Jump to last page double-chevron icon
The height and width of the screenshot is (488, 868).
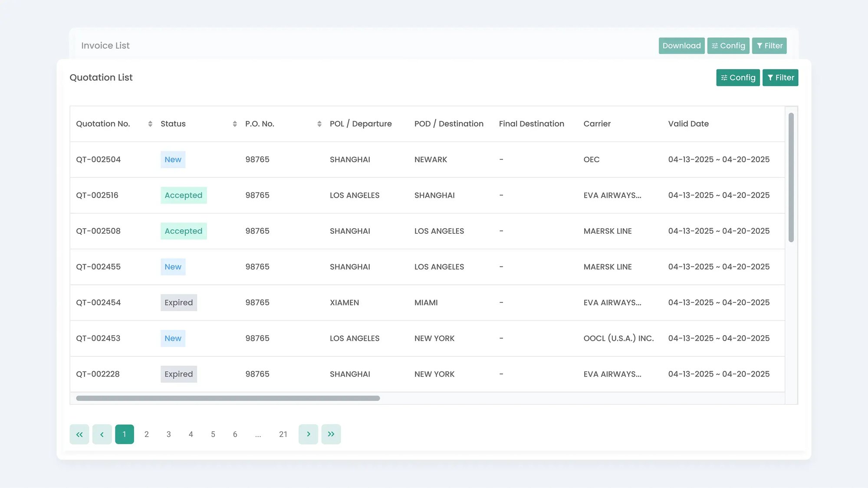click(x=331, y=434)
